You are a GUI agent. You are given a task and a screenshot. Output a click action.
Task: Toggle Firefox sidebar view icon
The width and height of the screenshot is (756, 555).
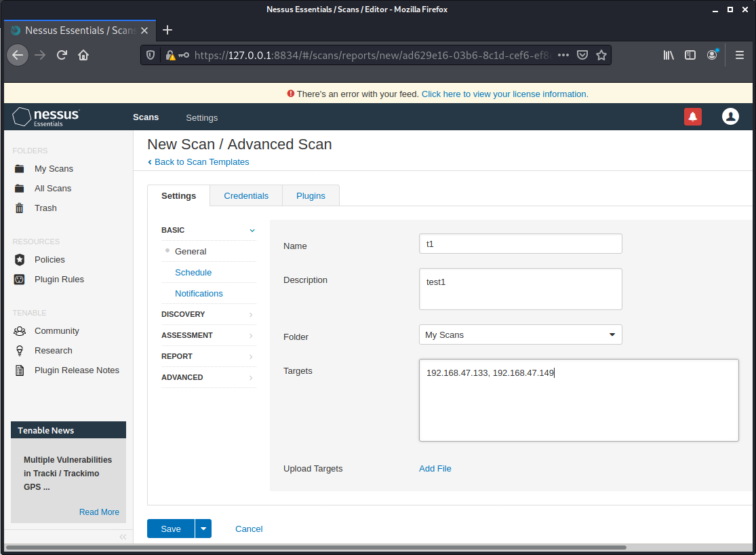click(690, 55)
